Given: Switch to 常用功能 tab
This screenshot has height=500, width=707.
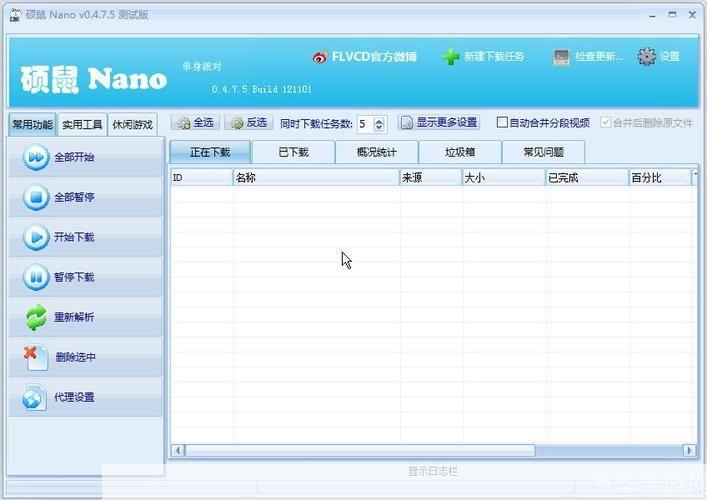Looking at the screenshot, I should 32,124.
